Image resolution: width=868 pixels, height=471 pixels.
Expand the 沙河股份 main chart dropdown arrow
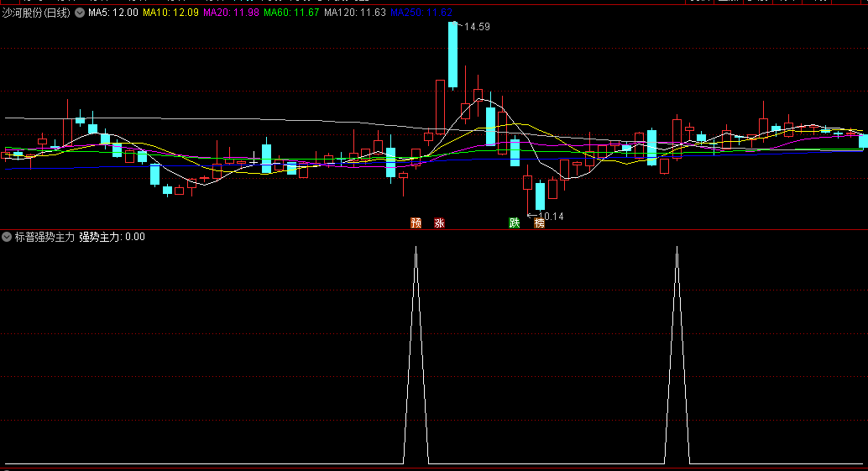[80, 13]
